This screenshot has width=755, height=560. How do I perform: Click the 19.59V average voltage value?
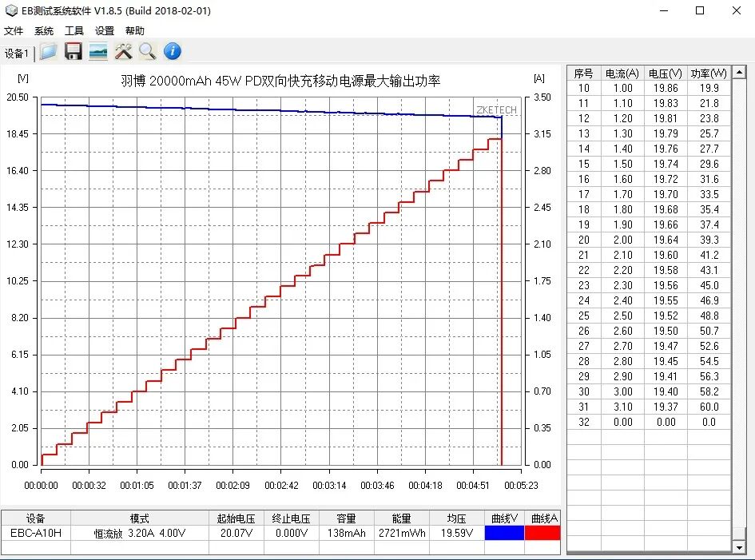(456, 533)
